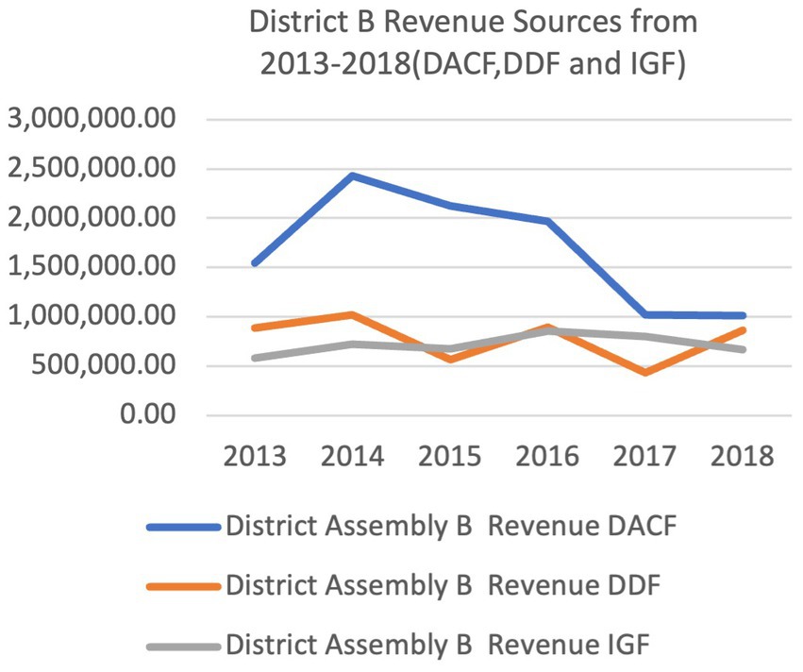This screenshot has width=803, height=672.
Task: Click the 2,000,000.00 y-axis label
Action: point(92,217)
